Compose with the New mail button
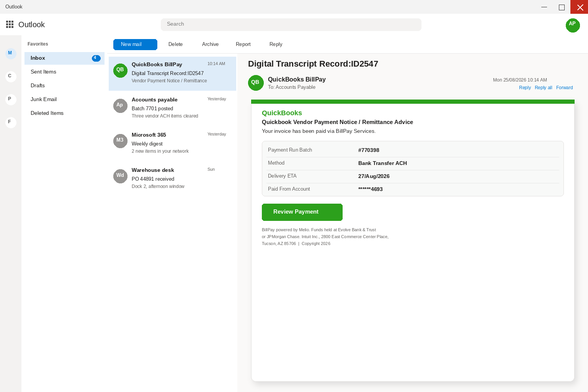Viewport: 588px width, 392px height. coord(135,44)
